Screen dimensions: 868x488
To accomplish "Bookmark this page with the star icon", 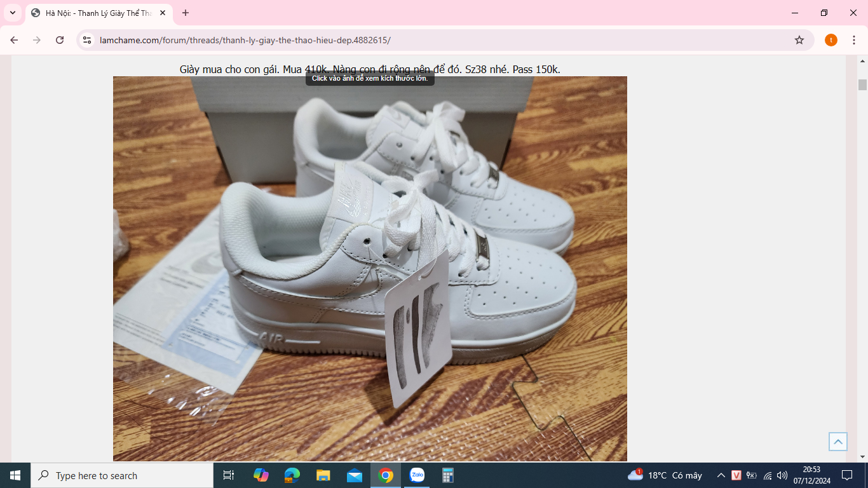I will point(799,40).
